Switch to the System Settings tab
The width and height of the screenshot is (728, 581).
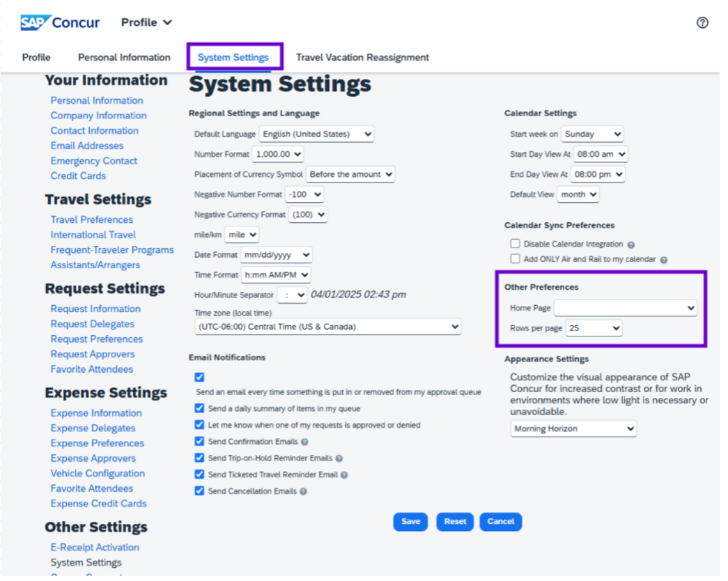click(x=233, y=57)
